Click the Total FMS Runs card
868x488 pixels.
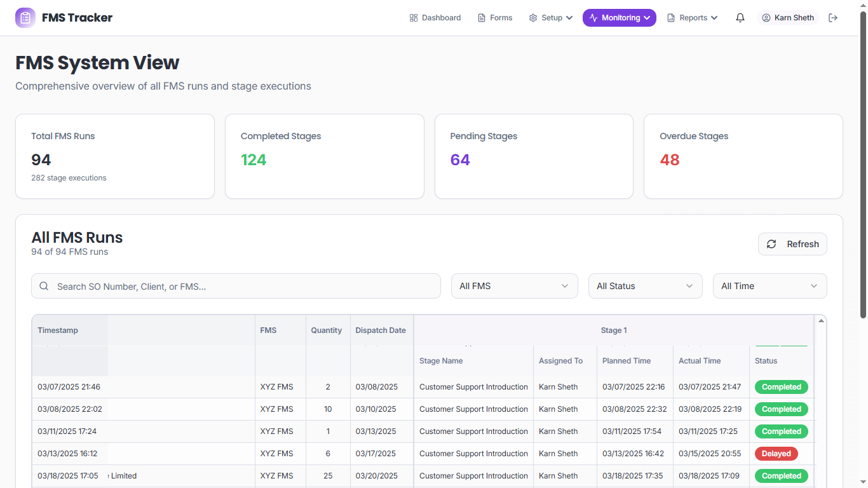click(x=115, y=156)
